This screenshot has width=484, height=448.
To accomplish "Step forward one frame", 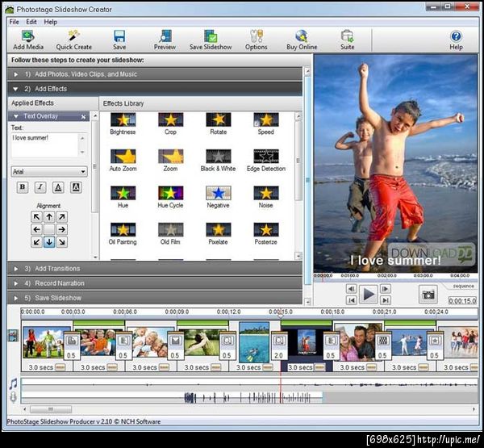I will (x=386, y=288).
